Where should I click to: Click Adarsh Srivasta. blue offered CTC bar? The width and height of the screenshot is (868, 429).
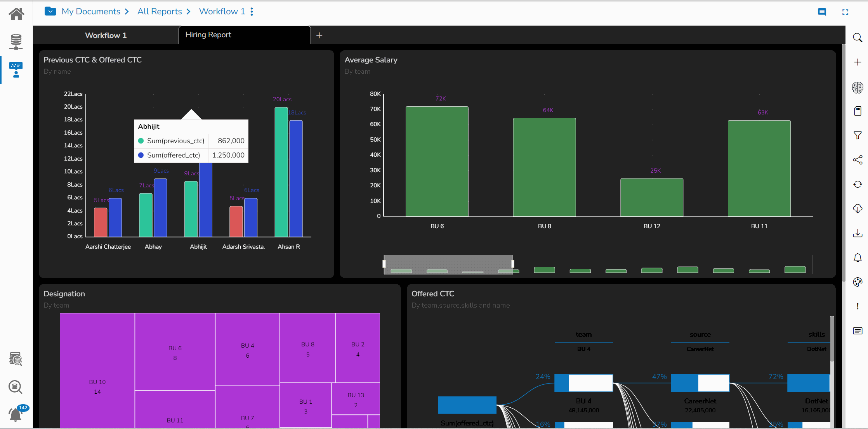point(251,217)
